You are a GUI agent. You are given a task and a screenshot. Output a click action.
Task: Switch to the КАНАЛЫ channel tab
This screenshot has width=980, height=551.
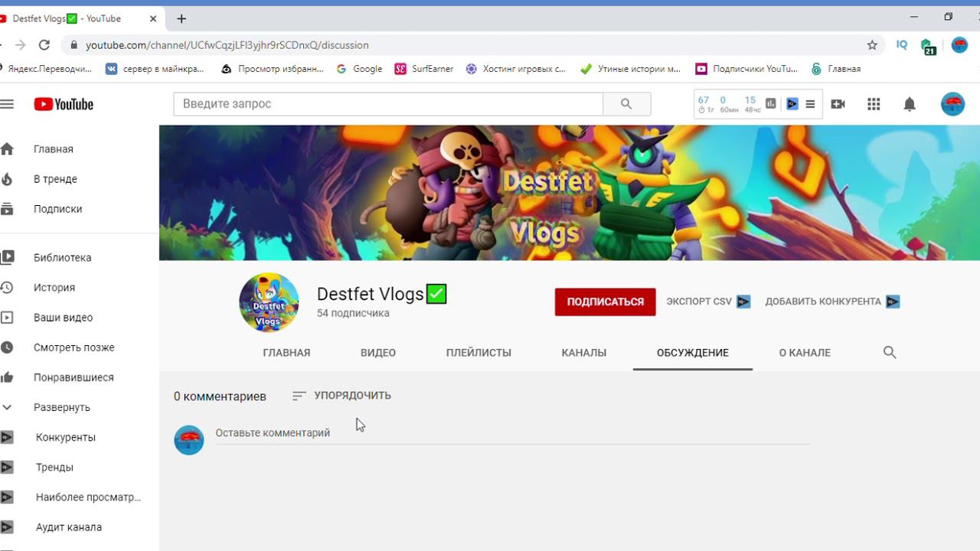pyautogui.click(x=584, y=353)
